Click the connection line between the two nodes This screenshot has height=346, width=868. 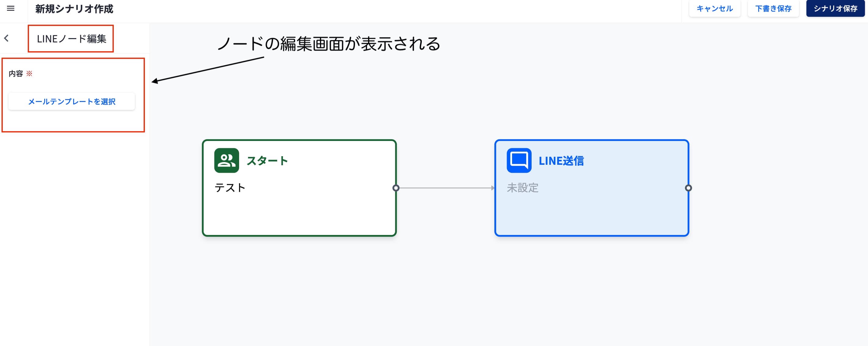pyautogui.click(x=445, y=188)
